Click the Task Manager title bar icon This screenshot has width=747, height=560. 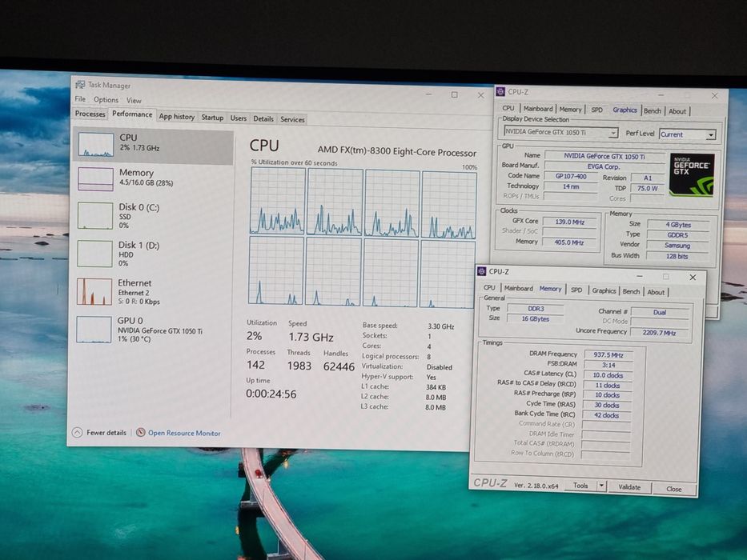pos(80,85)
